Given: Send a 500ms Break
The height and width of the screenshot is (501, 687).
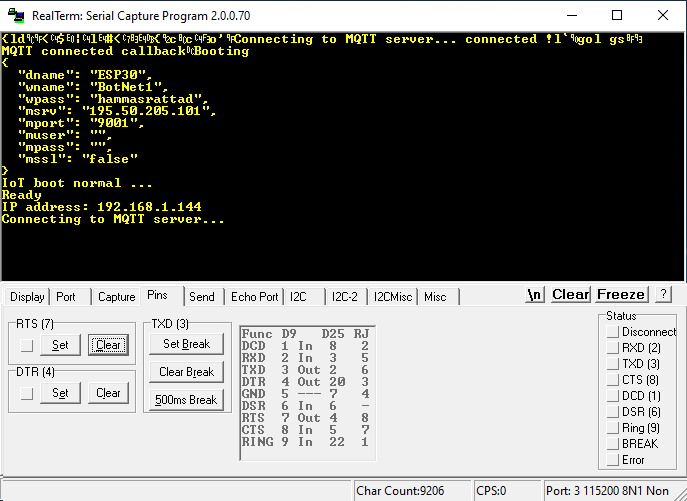Looking at the screenshot, I should 186,400.
